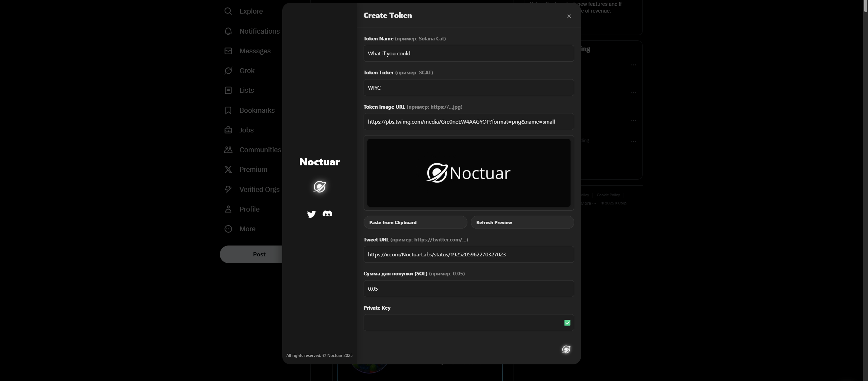The width and height of the screenshot is (868, 381).
Task: Select Communities menu label
Action: 260,150
